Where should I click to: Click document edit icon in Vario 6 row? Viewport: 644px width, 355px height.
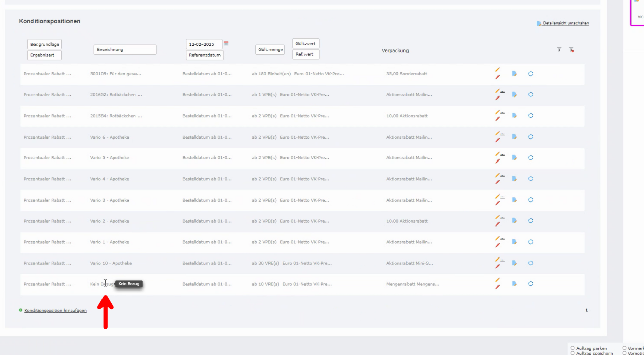point(514,137)
